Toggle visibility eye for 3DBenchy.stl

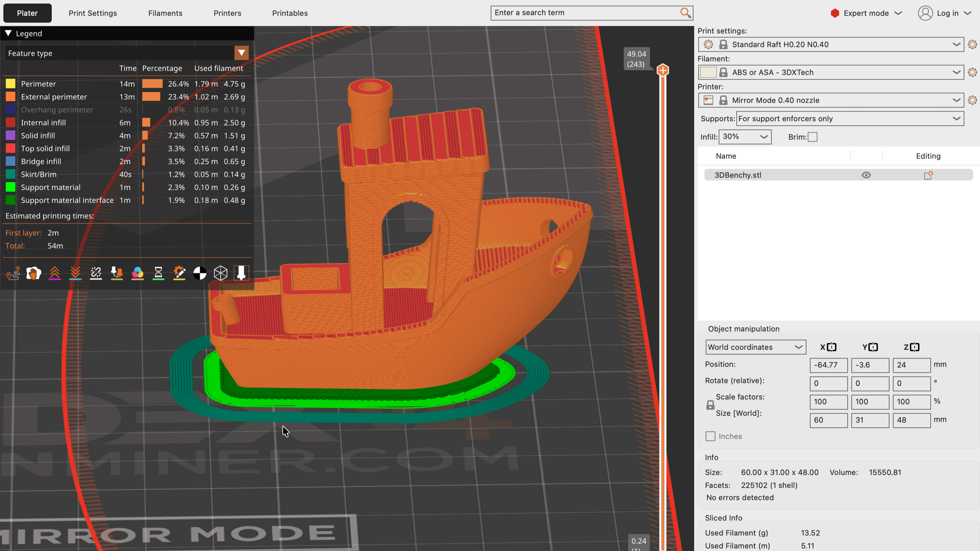(x=866, y=175)
